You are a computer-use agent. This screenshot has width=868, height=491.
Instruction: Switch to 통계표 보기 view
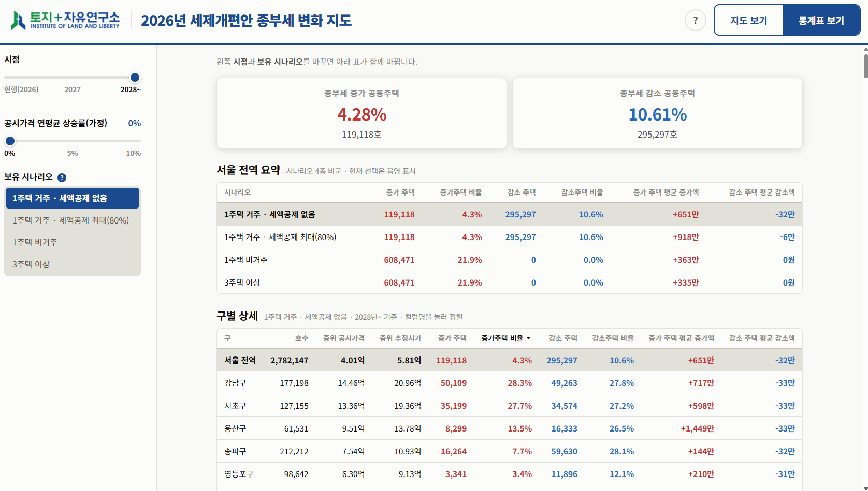coord(821,21)
